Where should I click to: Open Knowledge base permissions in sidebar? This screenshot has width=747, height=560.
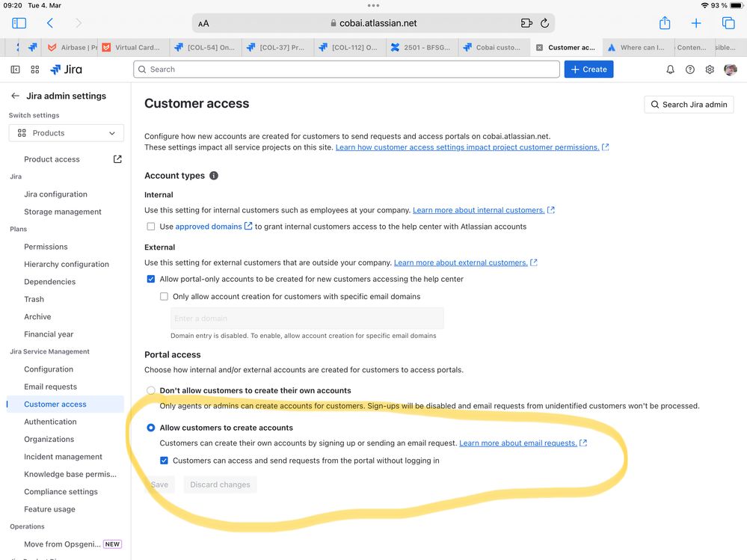70,474
